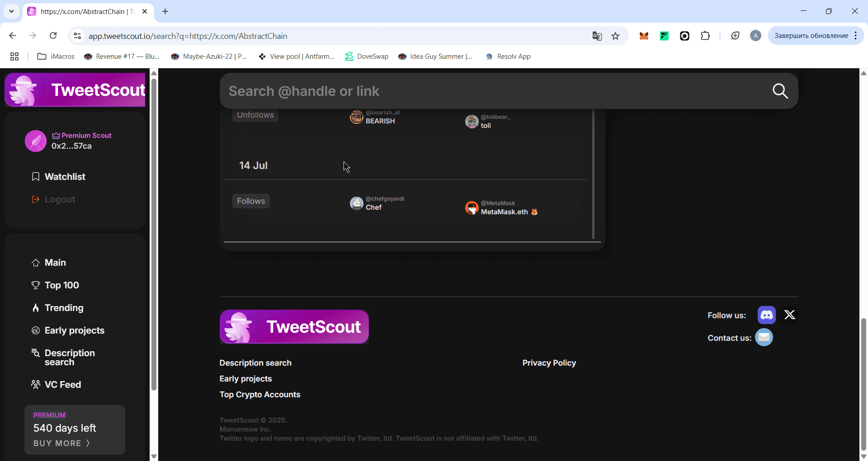Go back in browser history

tap(13, 36)
